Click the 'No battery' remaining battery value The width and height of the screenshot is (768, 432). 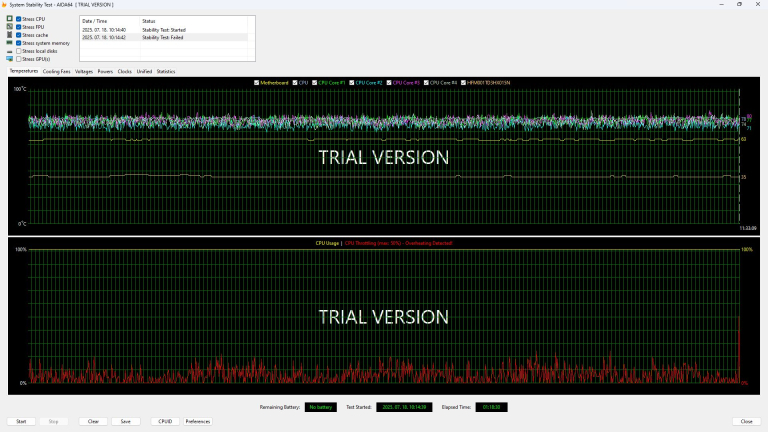pos(321,407)
